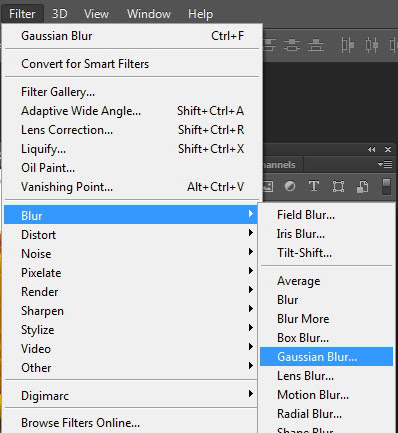Screen dimensions: 398x433
Task: Launch the Liquify filter
Action: click(x=132, y=149)
